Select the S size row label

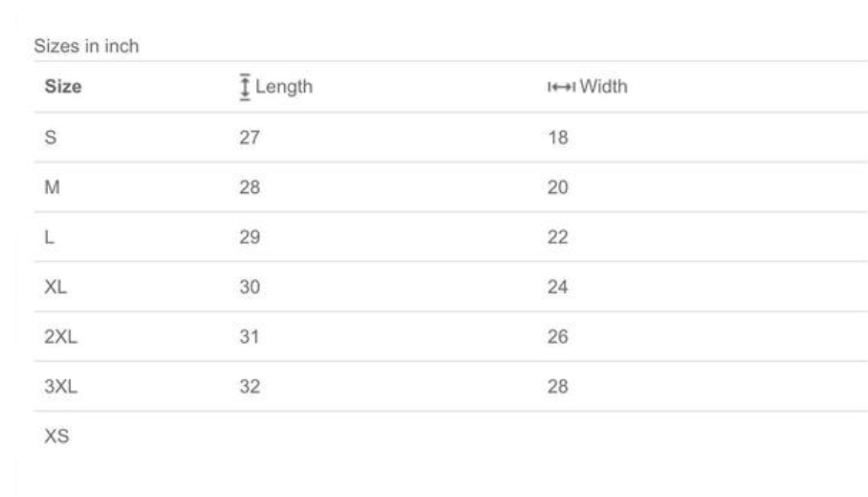(52, 137)
